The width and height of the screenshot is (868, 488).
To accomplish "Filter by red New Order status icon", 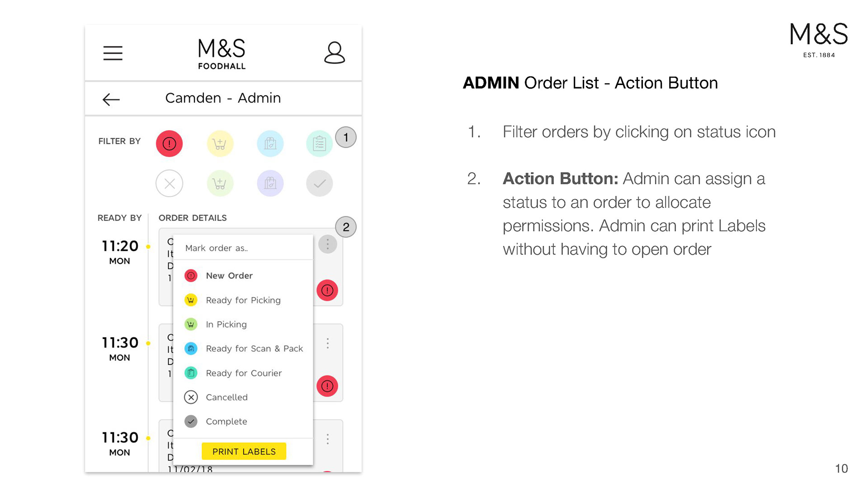I will [x=170, y=144].
